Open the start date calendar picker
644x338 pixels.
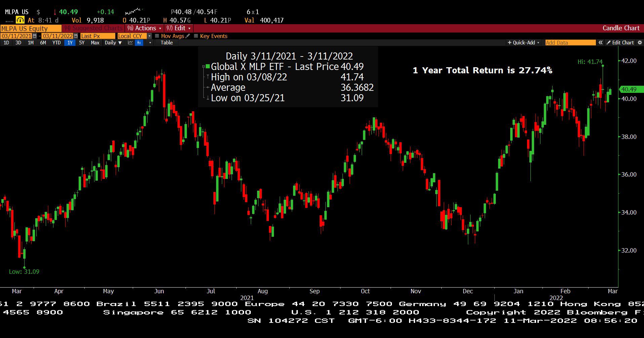point(35,36)
